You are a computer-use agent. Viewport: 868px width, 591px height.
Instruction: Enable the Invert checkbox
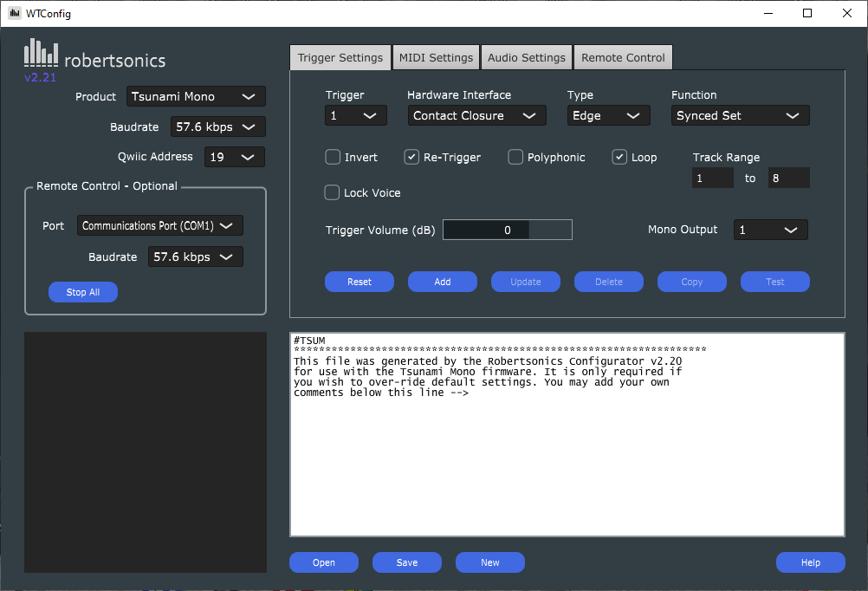point(333,157)
